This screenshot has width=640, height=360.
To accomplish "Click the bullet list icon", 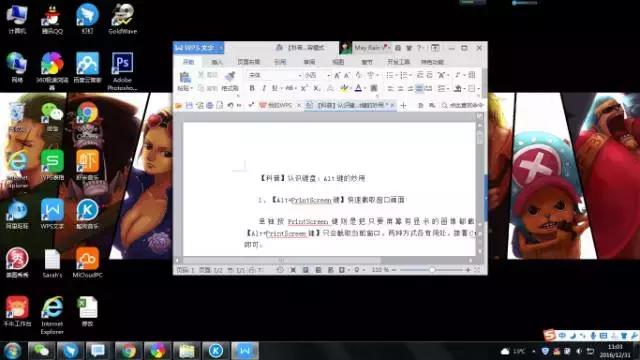I will [390, 75].
